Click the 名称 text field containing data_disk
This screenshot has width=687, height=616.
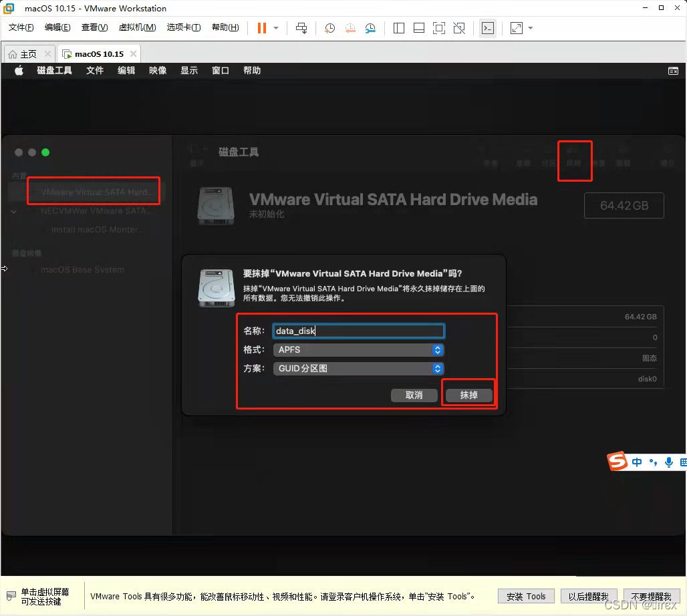click(x=358, y=331)
